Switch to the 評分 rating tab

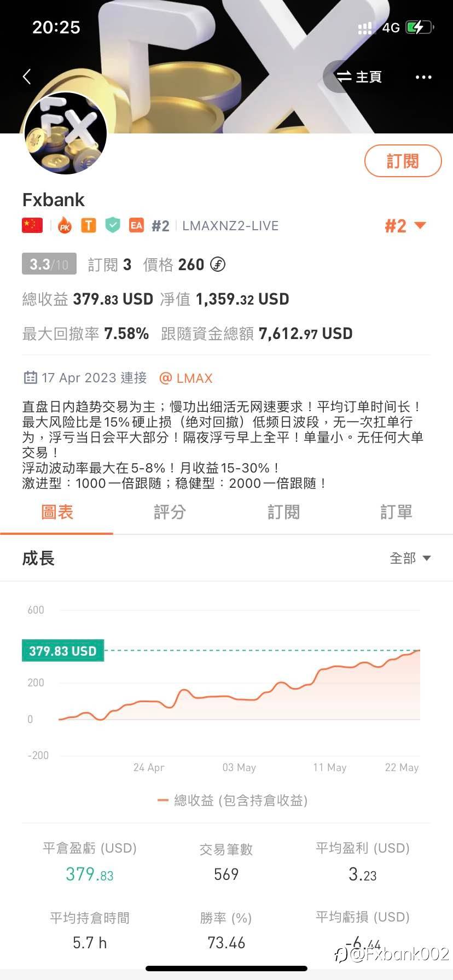point(170,512)
